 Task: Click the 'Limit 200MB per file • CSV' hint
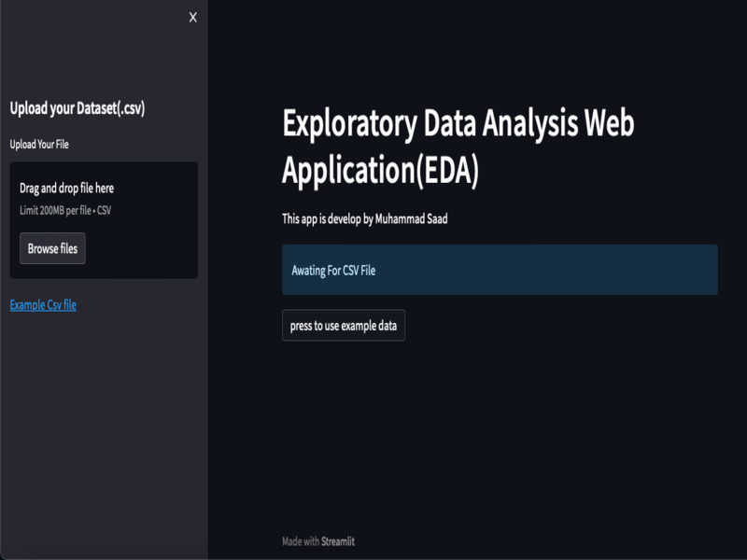tap(65, 210)
